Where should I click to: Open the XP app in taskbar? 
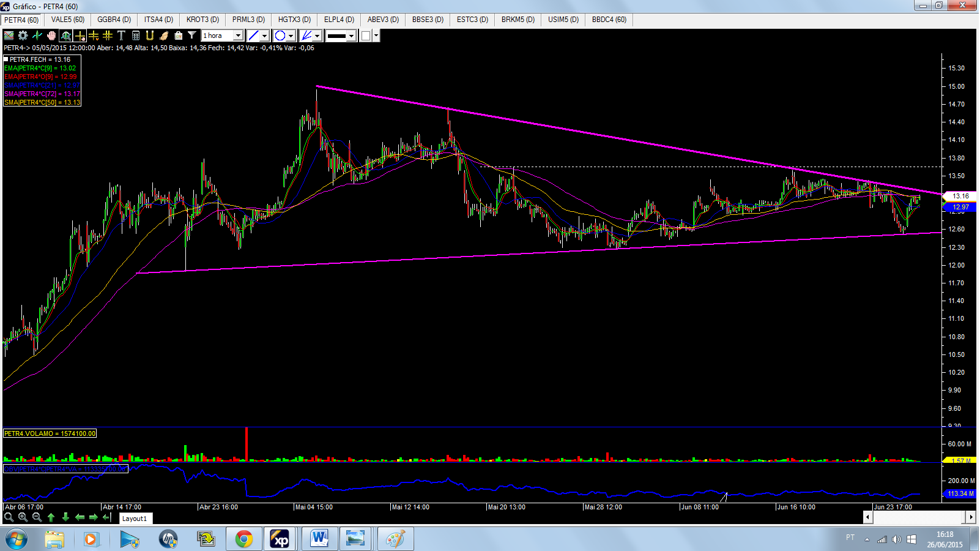click(280, 539)
